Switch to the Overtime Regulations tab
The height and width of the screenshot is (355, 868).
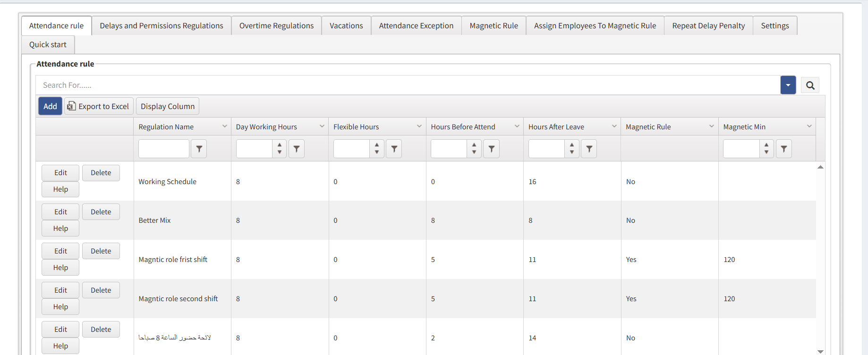point(276,26)
